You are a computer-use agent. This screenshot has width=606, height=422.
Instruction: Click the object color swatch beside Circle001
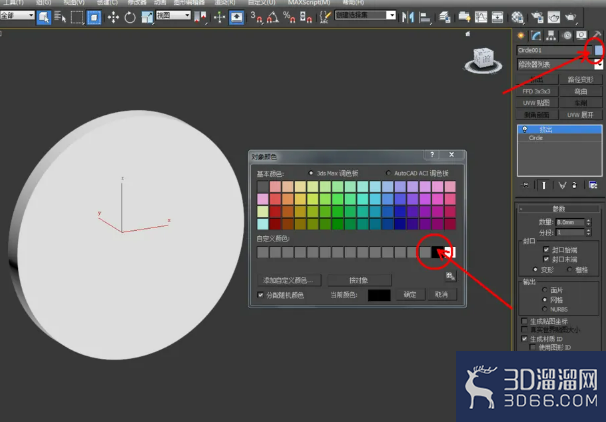pos(598,50)
